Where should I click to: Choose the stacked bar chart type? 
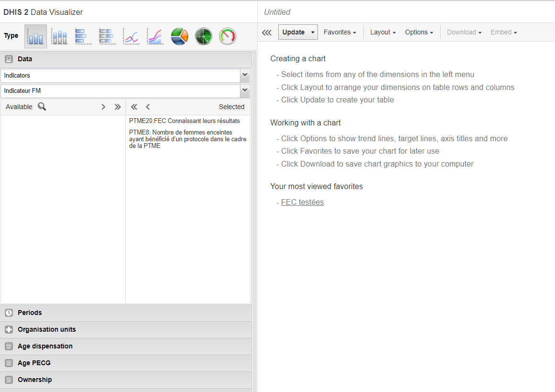click(x=107, y=36)
